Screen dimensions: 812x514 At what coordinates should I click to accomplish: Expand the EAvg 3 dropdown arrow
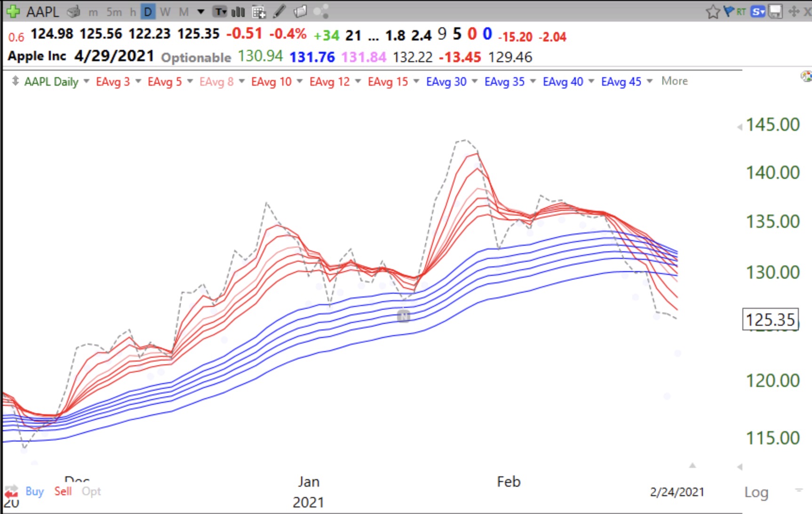click(138, 81)
